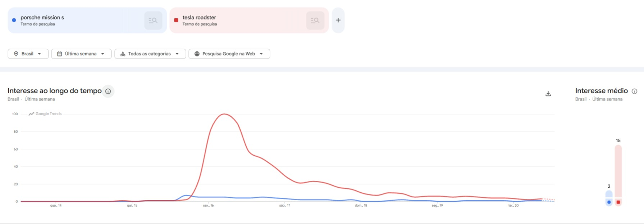Click the average value 2 label

[x=609, y=186]
